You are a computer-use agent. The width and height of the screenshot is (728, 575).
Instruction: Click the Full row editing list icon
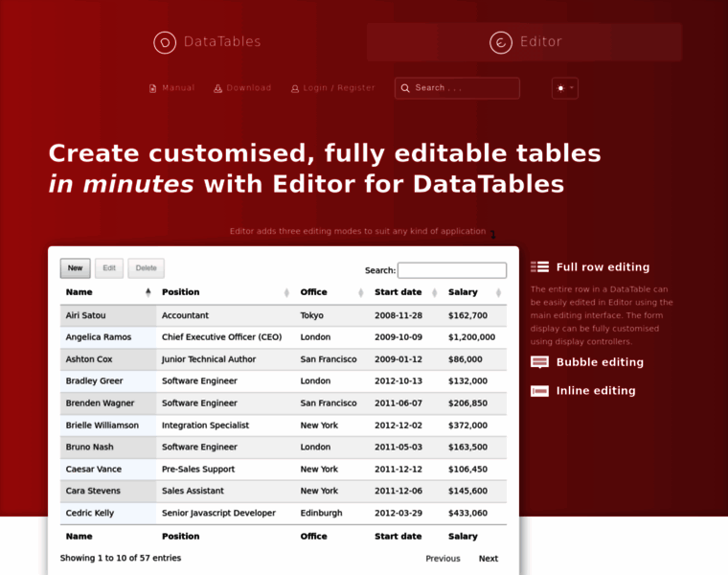point(540,266)
